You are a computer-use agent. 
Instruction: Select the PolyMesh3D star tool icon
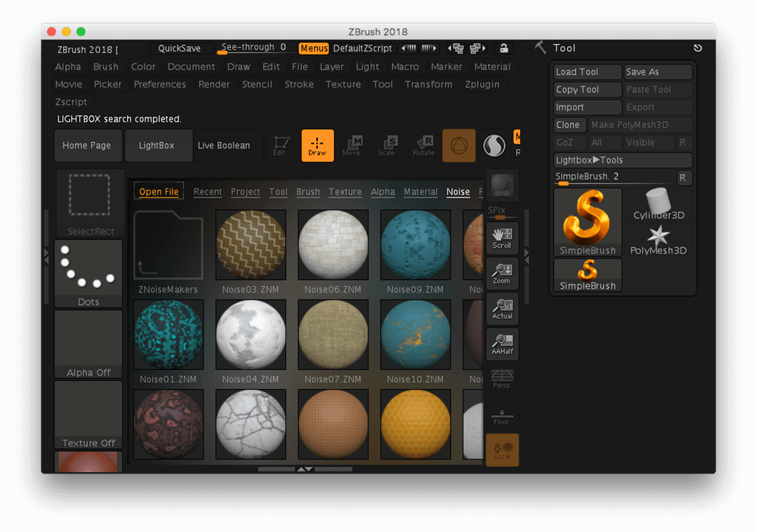[x=659, y=240]
